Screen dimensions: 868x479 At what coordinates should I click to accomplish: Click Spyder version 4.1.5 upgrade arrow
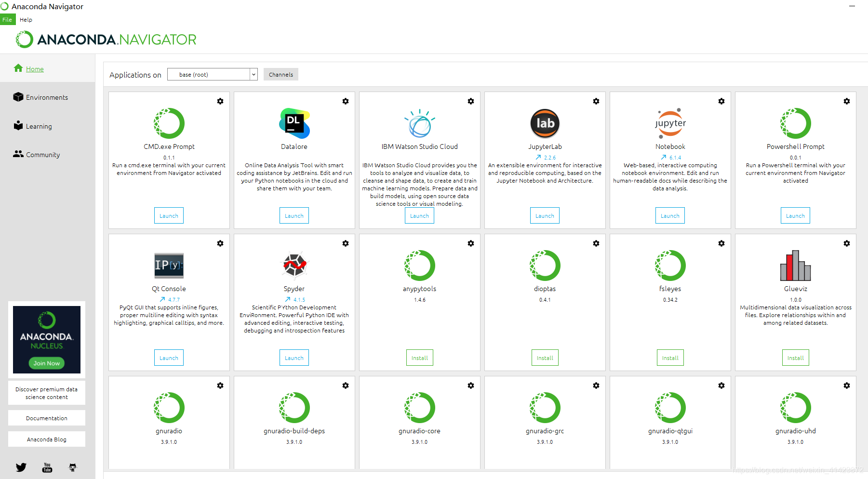(288, 300)
